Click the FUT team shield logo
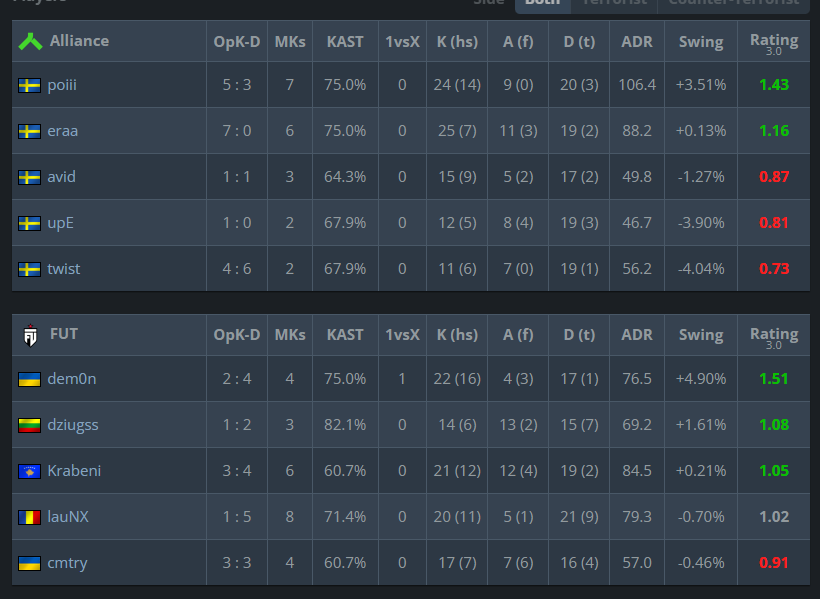 click(30, 335)
